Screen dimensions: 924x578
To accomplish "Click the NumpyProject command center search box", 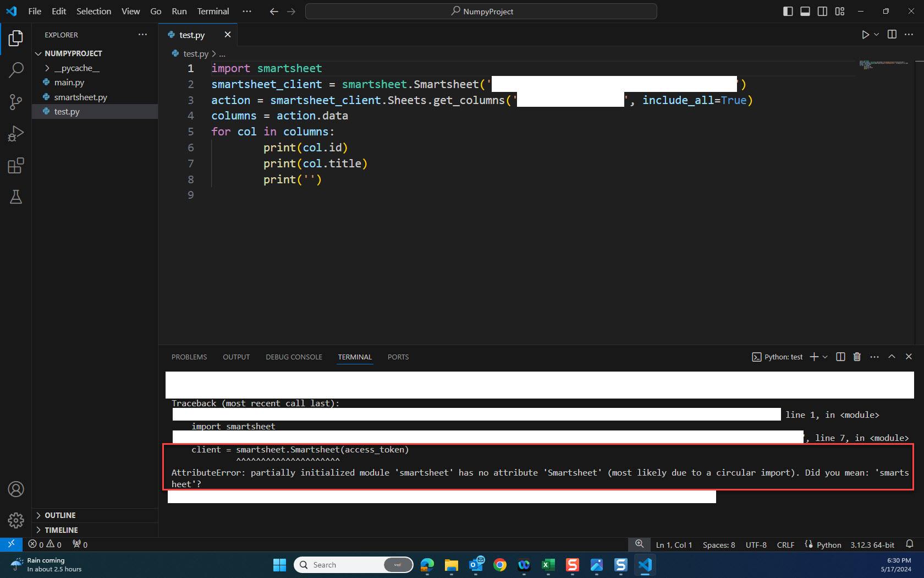I will [x=481, y=11].
